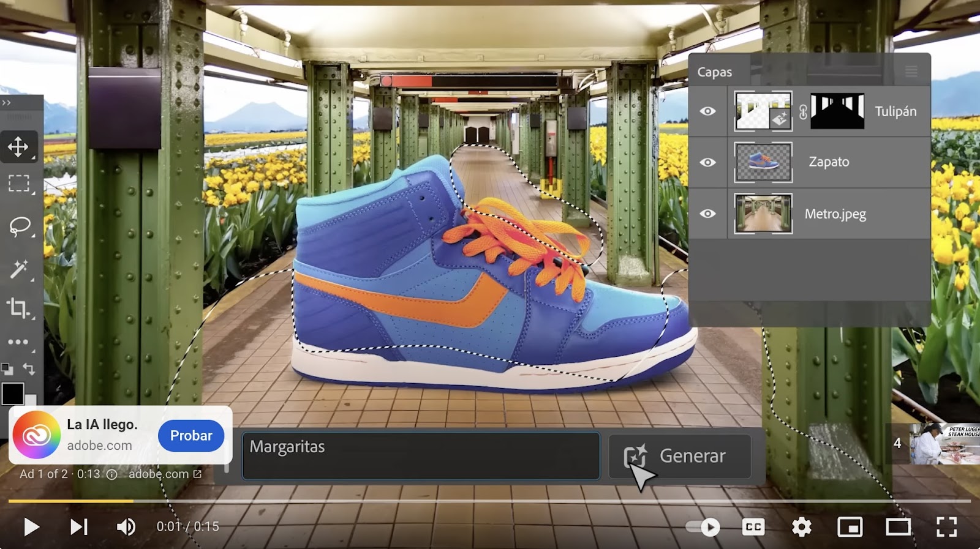Hide the Zapato layer

coord(707,162)
